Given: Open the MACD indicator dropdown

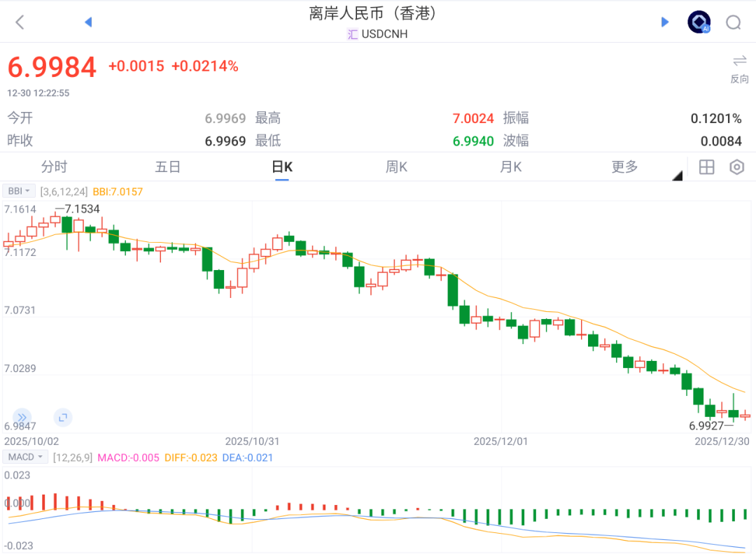Looking at the screenshot, I should (24, 457).
